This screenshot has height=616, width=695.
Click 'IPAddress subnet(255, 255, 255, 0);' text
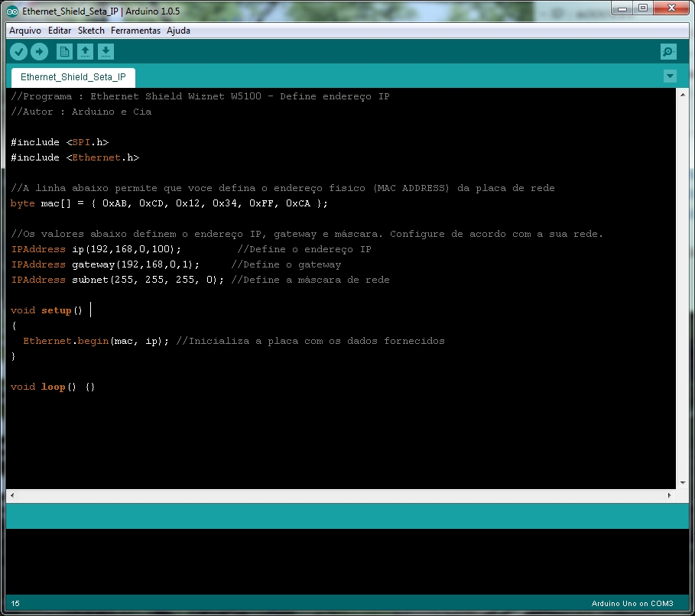pyautogui.click(x=118, y=280)
